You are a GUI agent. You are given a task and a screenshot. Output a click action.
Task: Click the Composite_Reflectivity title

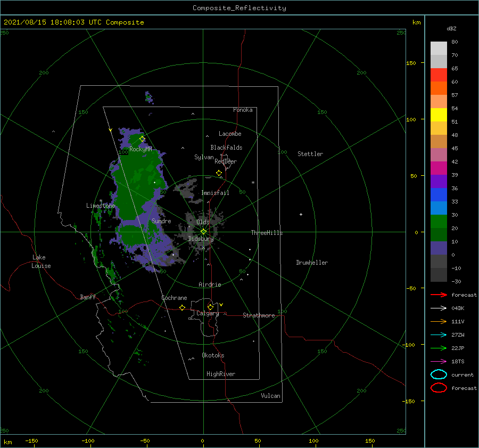coord(240,8)
